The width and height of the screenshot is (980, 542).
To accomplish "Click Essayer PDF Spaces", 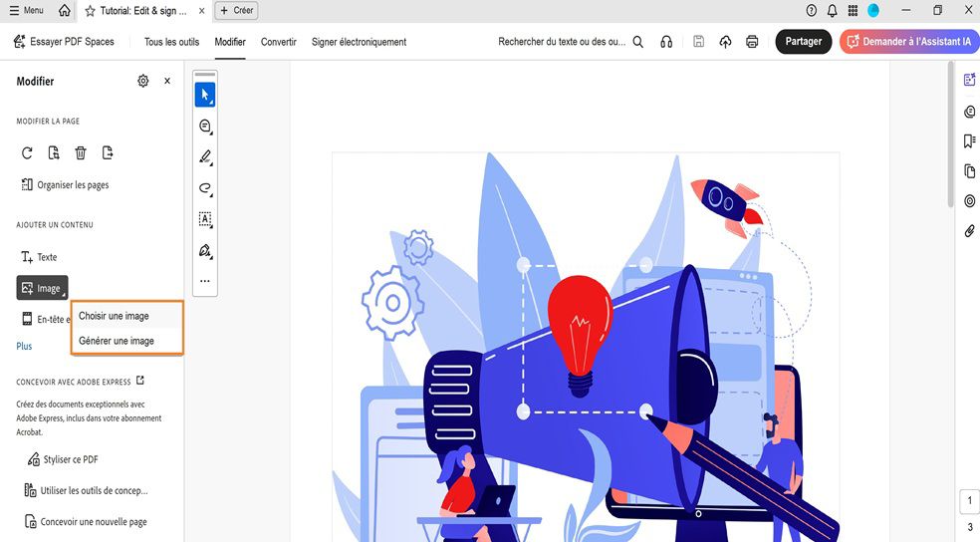I will [64, 42].
